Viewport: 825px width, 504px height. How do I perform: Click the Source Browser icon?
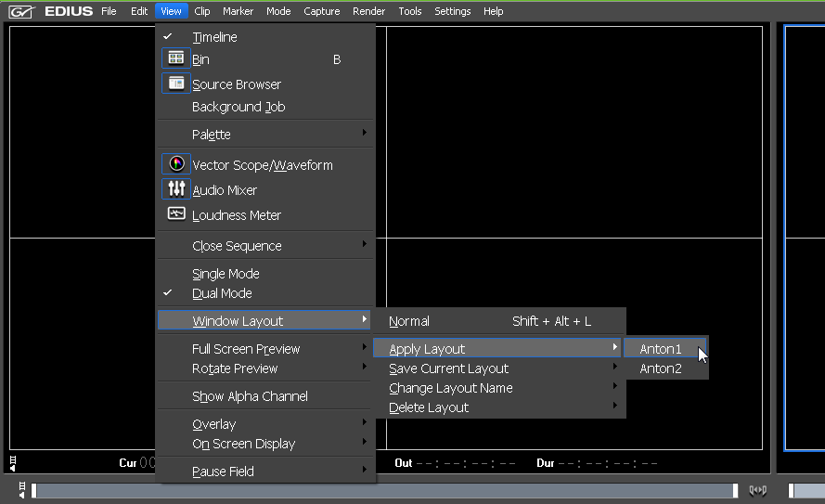click(x=176, y=84)
